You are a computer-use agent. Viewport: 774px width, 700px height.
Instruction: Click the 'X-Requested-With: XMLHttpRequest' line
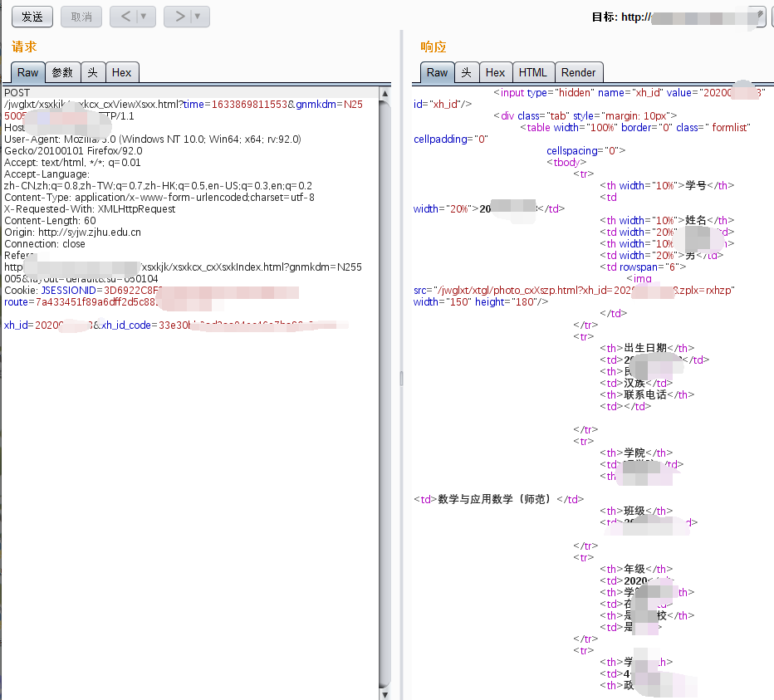point(90,208)
